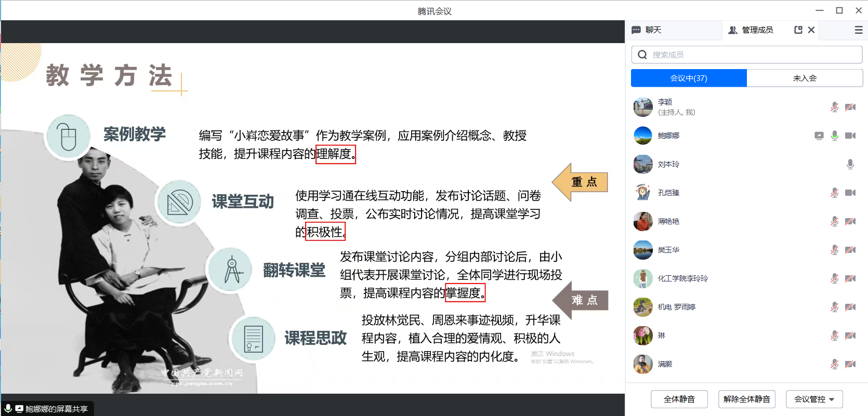Switch to the 未入会 tab
868x416 pixels.
[x=804, y=78]
